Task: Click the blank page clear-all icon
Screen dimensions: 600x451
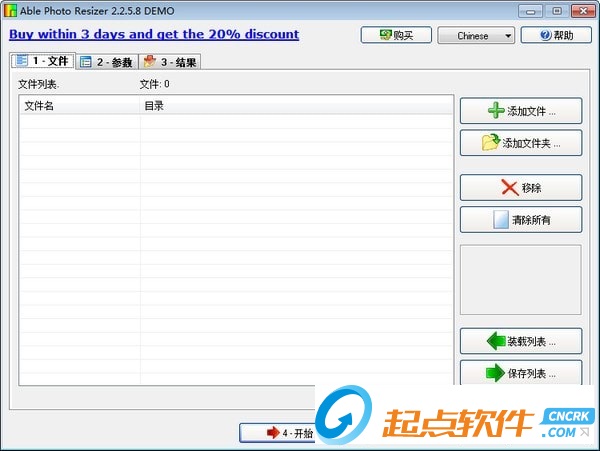Action: (501, 220)
